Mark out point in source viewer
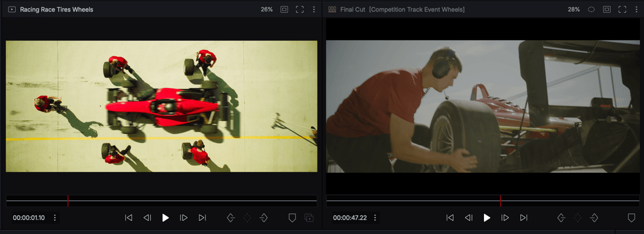644x234 pixels. coord(264,218)
